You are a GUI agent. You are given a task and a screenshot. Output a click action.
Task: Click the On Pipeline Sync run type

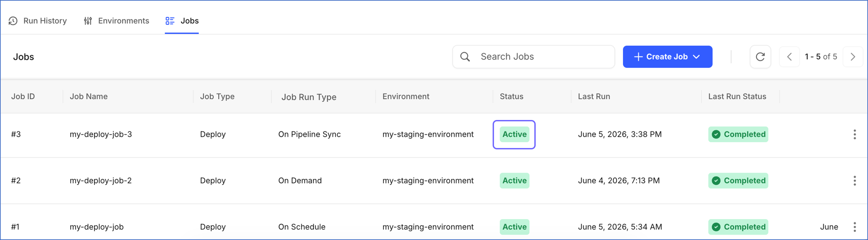[310, 134]
